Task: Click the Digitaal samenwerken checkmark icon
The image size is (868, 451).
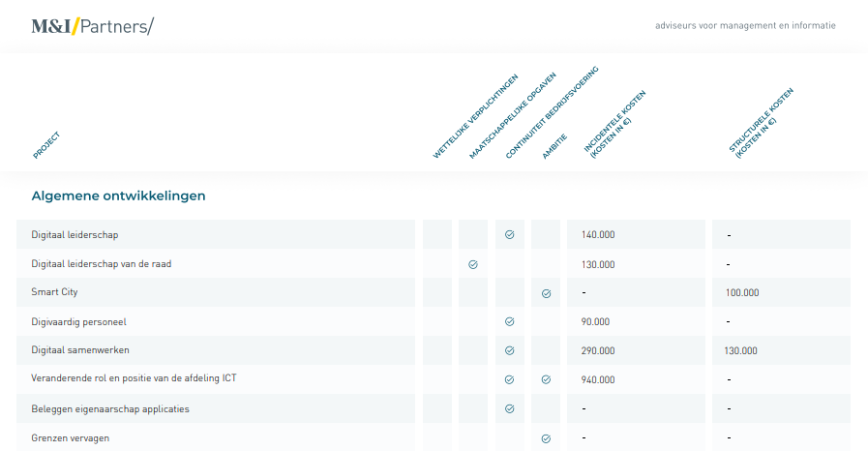Action: tap(510, 350)
